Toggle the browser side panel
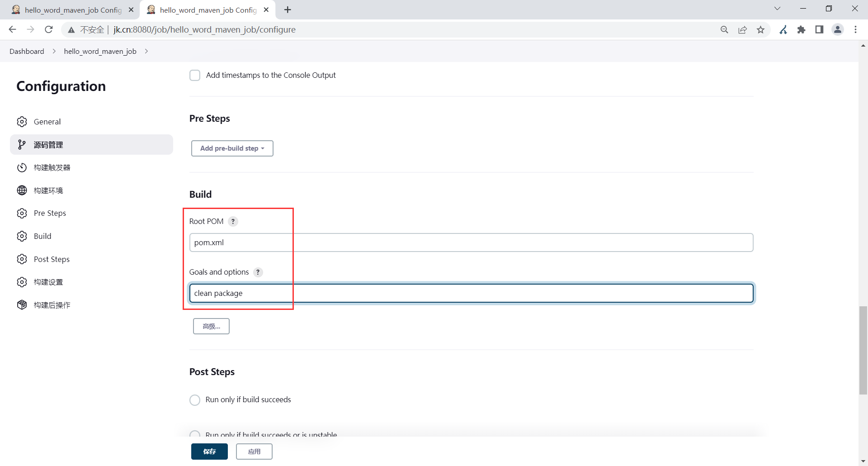868x466 pixels. click(x=819, y=29)
